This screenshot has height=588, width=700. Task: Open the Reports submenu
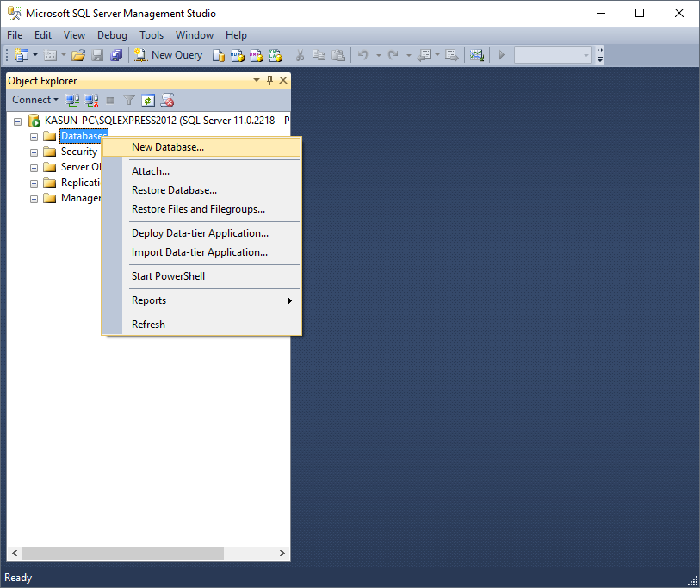click(201, 300)
